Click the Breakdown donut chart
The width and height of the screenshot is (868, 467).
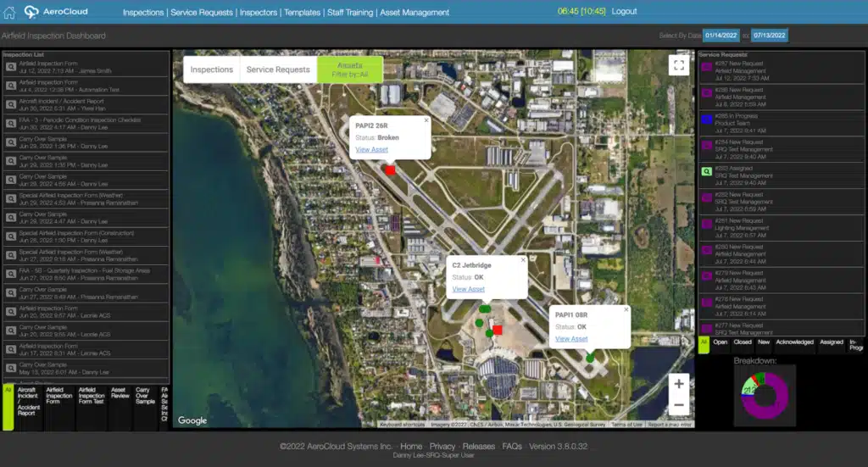point(760,397)
